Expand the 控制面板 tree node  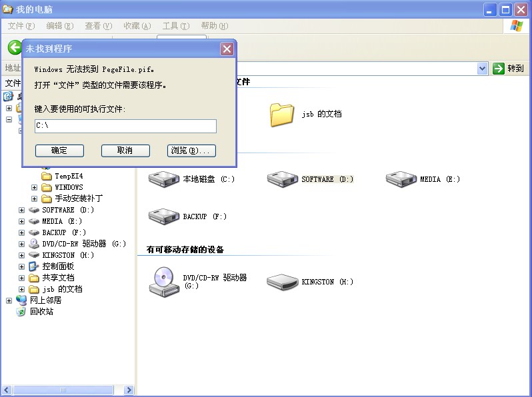click(21, 266)
